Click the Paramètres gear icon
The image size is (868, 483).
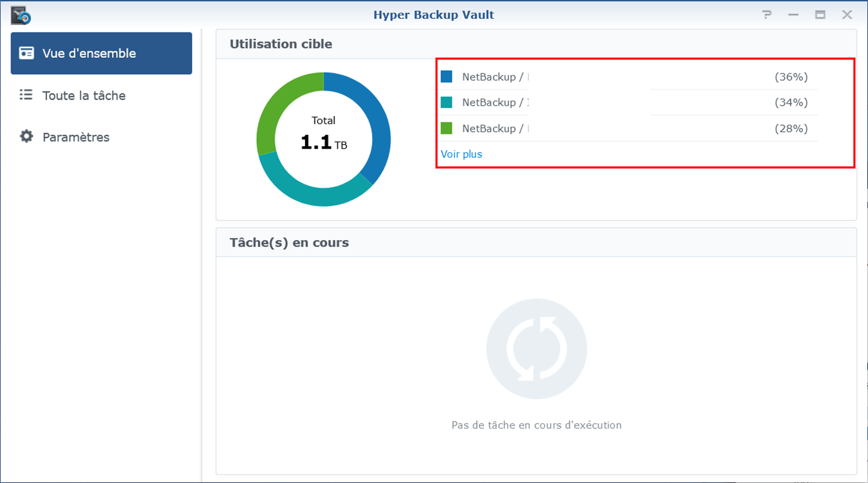tap(26, 136)
